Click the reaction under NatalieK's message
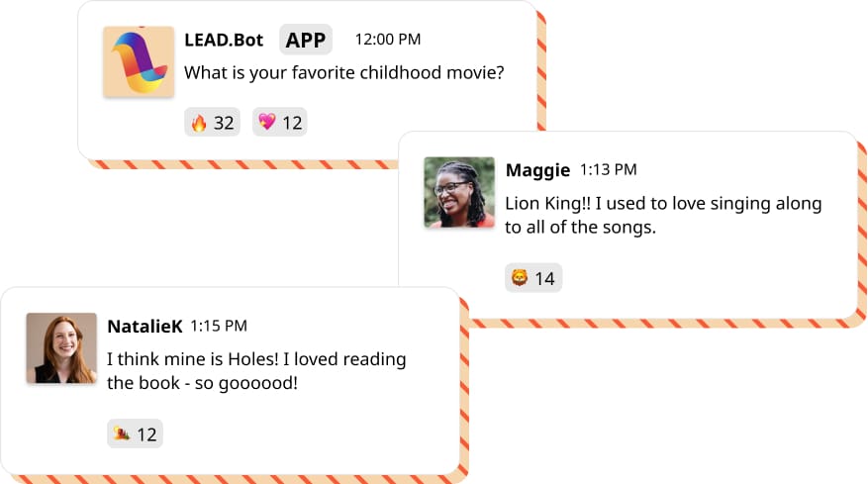The image size is (868, 484). pos(135,434)
